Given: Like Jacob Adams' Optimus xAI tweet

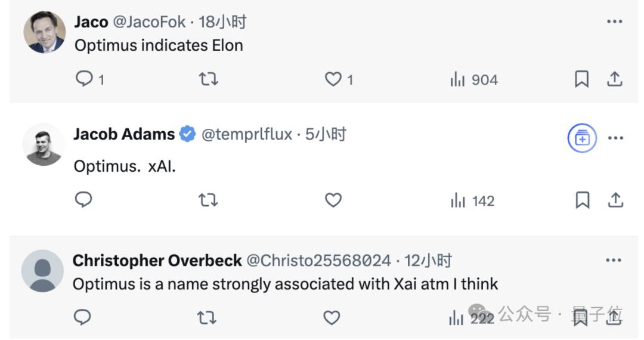Looking at the screenshot, I should 333,200.
